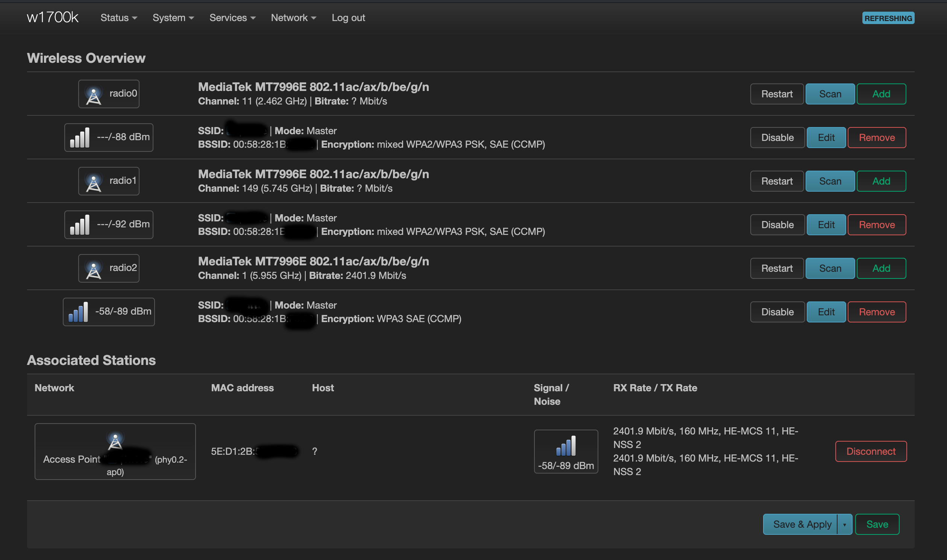Click the Log out link
Screen dimensions: 947x560
(x=348, y=18)
